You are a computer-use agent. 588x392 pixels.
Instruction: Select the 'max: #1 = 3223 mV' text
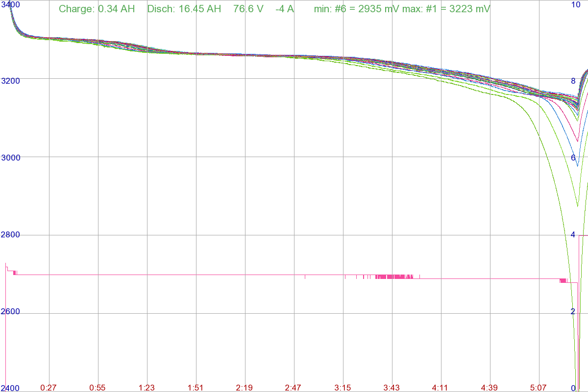449,9
